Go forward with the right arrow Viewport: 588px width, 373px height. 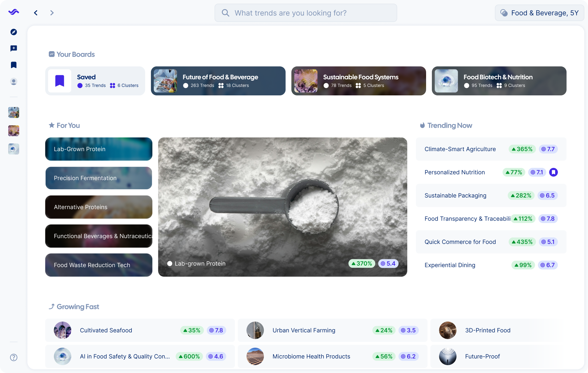click(52, 13)
